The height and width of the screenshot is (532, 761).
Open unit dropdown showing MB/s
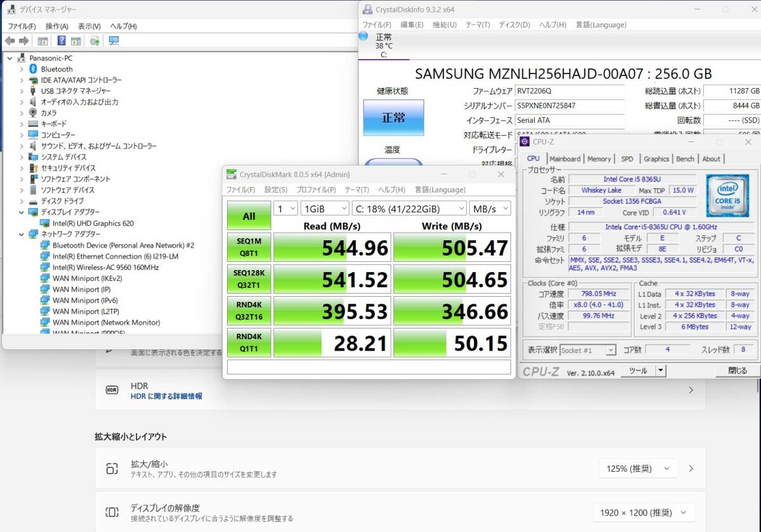(490, 208)
